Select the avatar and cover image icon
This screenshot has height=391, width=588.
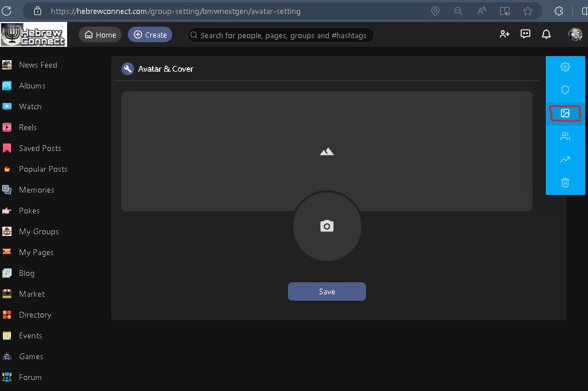pos(565,113)
